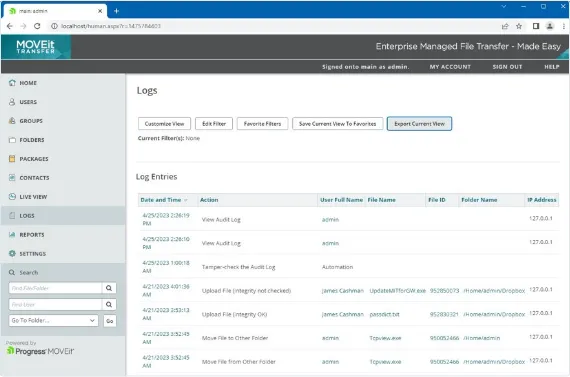Image resolution: width=570 pixels, height=377 pixels.
Task: Click 'Move File from Other Folder' entry
Action: (239, 361)
